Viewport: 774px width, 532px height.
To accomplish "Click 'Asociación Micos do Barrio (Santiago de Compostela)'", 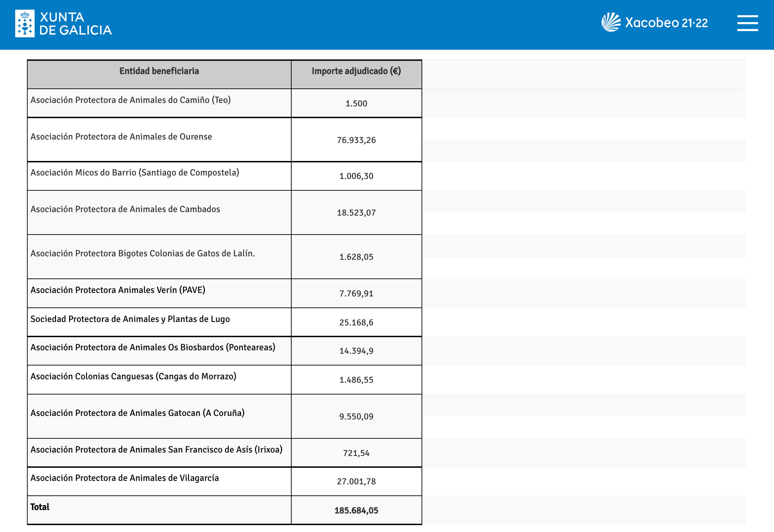I will (x=135, y=173).
